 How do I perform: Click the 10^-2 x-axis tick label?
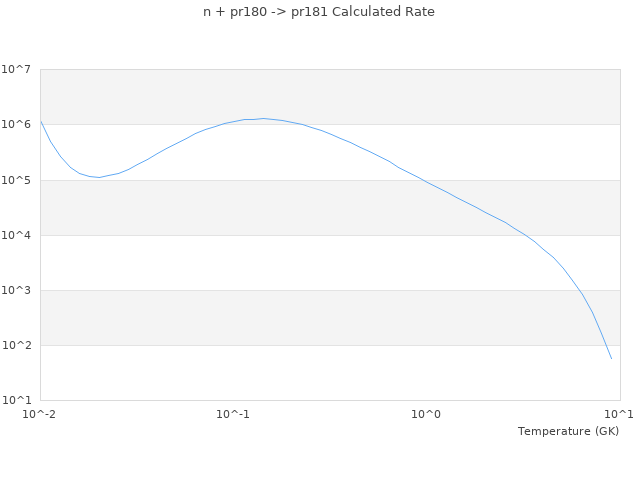[40, 414]
